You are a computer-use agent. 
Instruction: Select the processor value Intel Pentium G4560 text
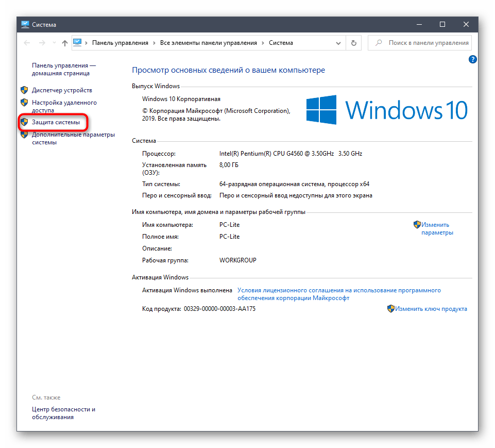coord(291,154)
